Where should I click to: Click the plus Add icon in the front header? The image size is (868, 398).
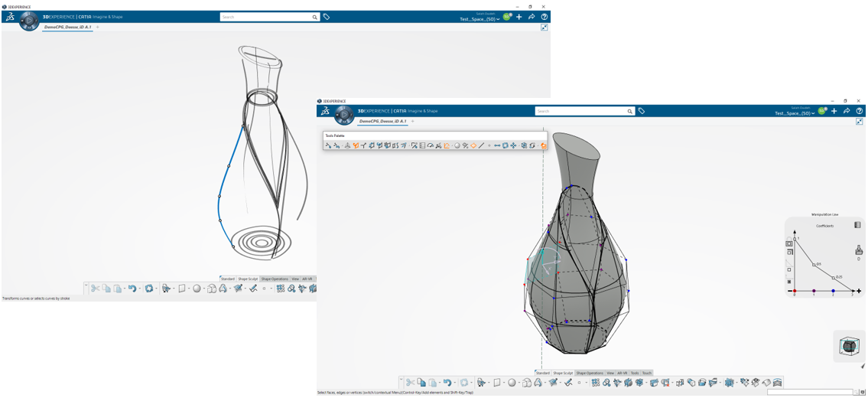point(834,111)
